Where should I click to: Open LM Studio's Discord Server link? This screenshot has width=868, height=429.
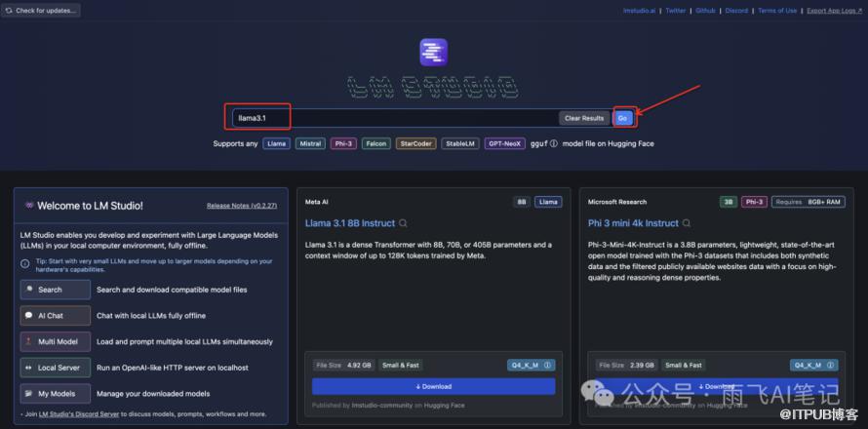(x=79, y=413)
